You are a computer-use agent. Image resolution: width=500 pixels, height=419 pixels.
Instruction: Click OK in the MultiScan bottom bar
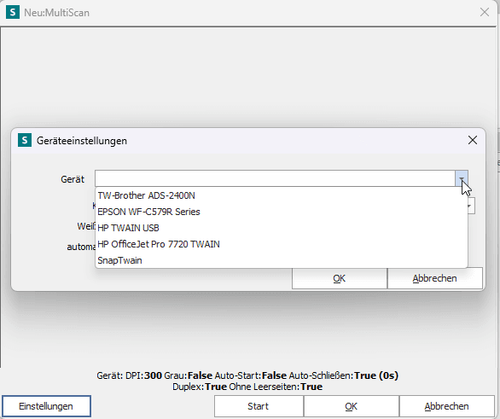pyautogui.click(x=351, y=406)
